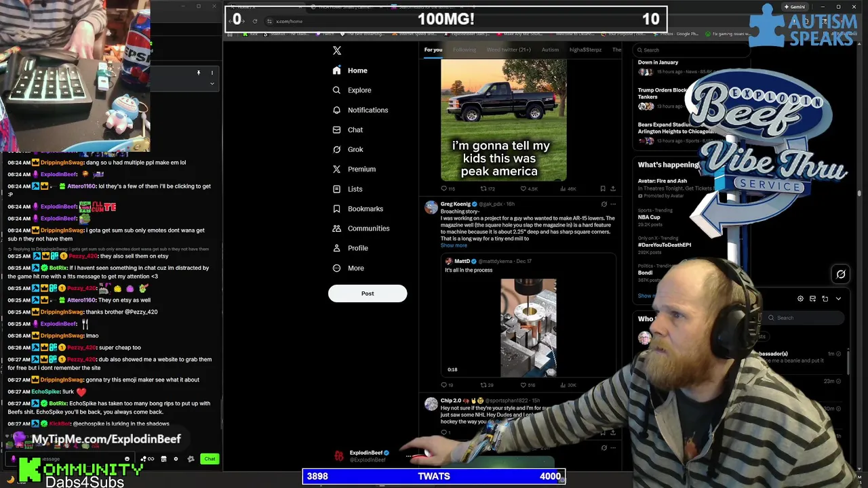The image size is (868, 488).
Task: Open the #DareYouToDeathEP1 trending topic
Action: point(665,245)
